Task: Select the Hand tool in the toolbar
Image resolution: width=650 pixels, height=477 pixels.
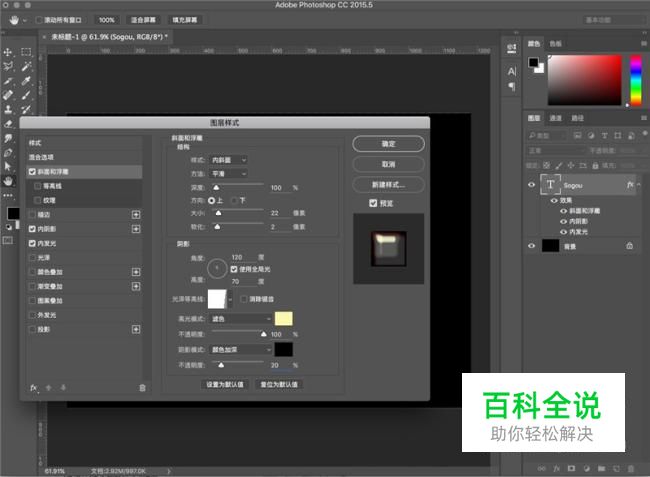Action: (8, 181)
